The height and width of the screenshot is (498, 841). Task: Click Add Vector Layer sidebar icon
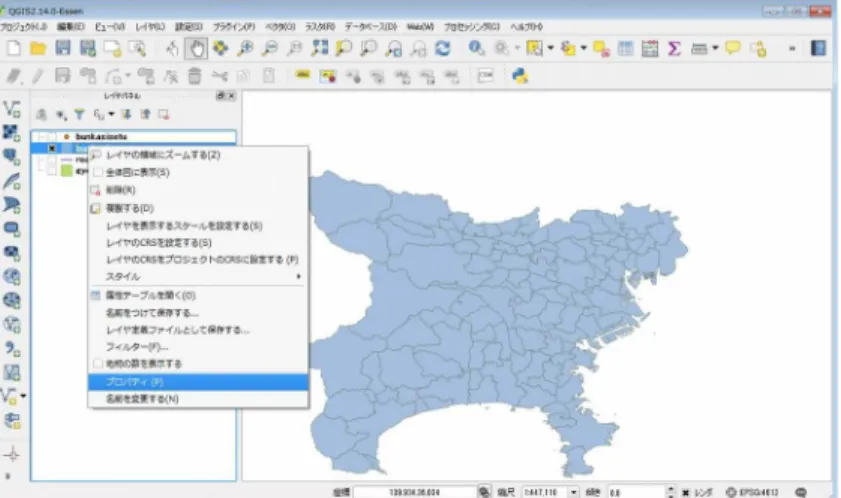tap(11, 109)
